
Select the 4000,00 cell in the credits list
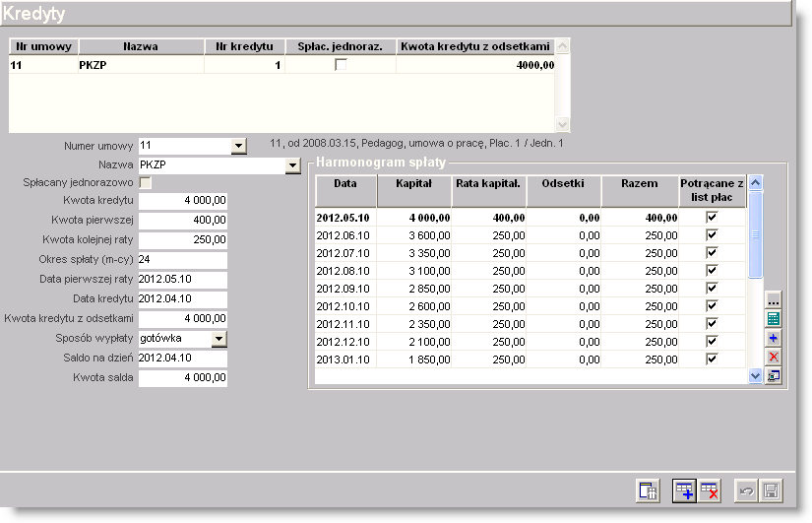coord(475,65)
